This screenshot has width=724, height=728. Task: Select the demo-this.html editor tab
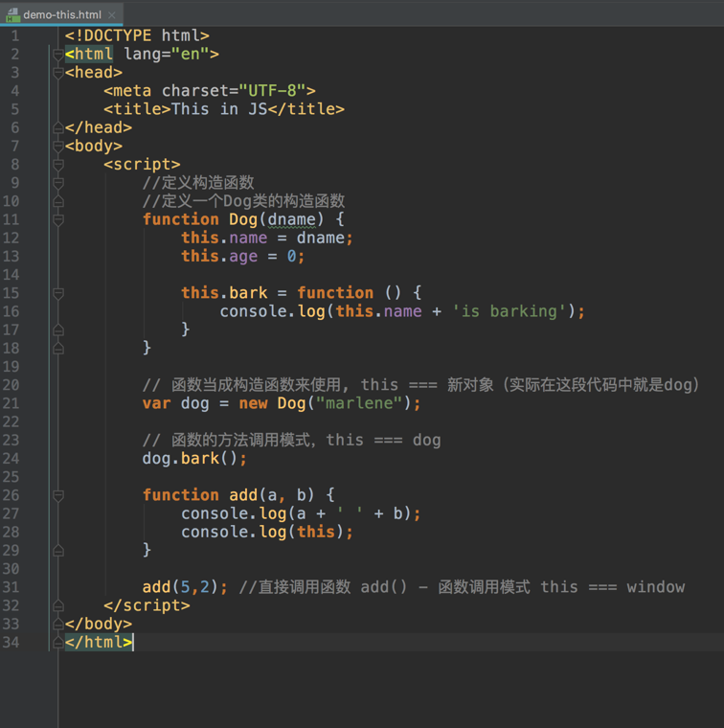click(x=61, y=14)
